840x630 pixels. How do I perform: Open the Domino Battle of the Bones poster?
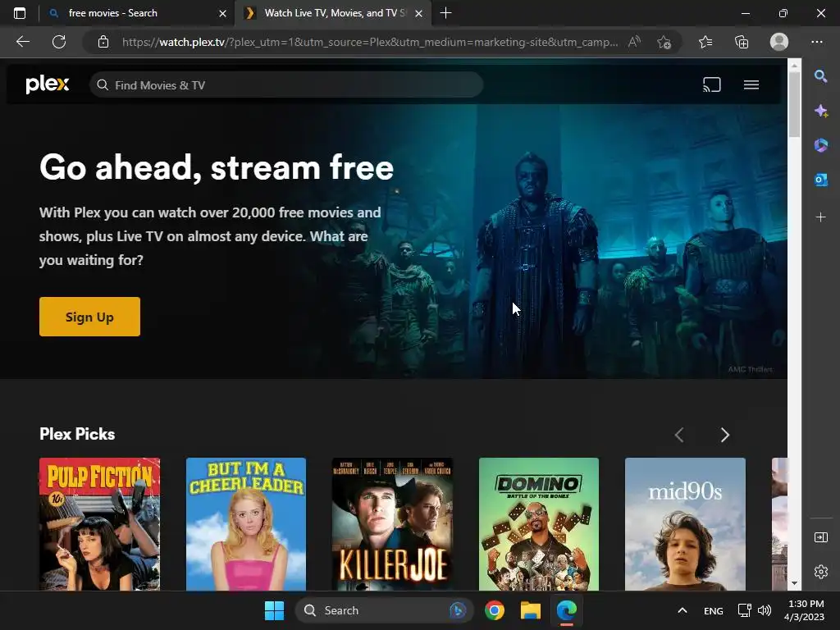tap(538, 524)
